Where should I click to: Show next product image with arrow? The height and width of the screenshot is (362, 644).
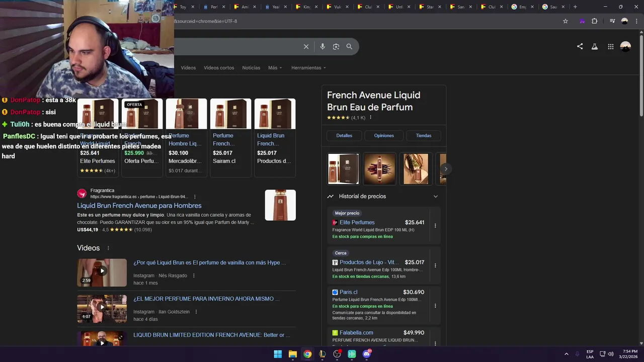tap(445, 169)
